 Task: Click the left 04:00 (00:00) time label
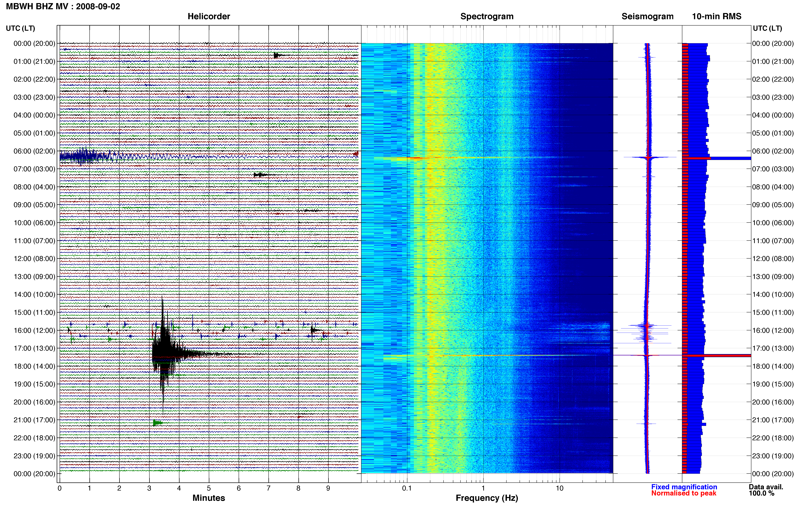pos(34,115)
